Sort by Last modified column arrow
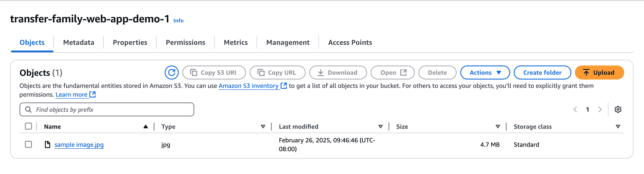 pos(380,127)
